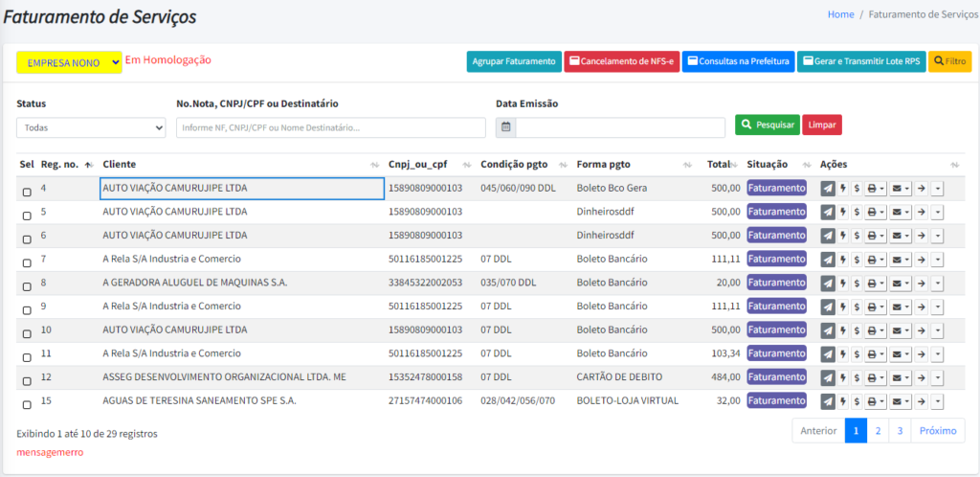This screenshot has height=477, width=980.
Task: Click dollar sign icon in row 12
Action: [857, 378]
